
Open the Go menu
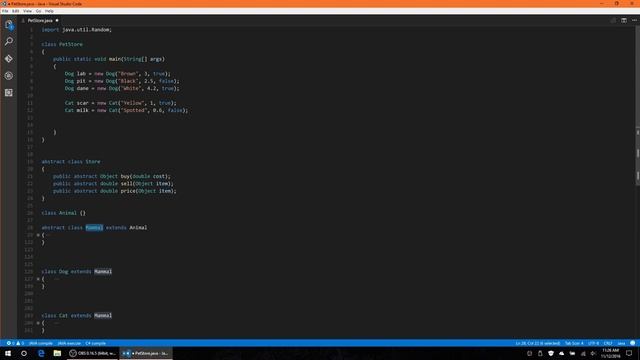pyautogui.click(x=38, y=11)
